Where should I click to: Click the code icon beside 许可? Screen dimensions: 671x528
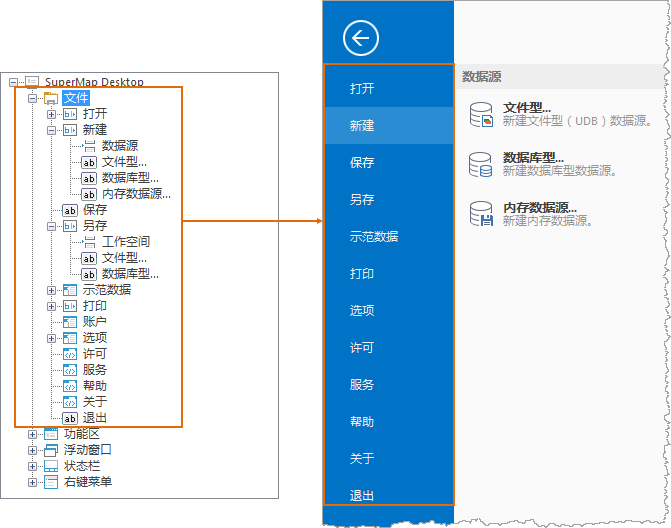click(70, 354)
